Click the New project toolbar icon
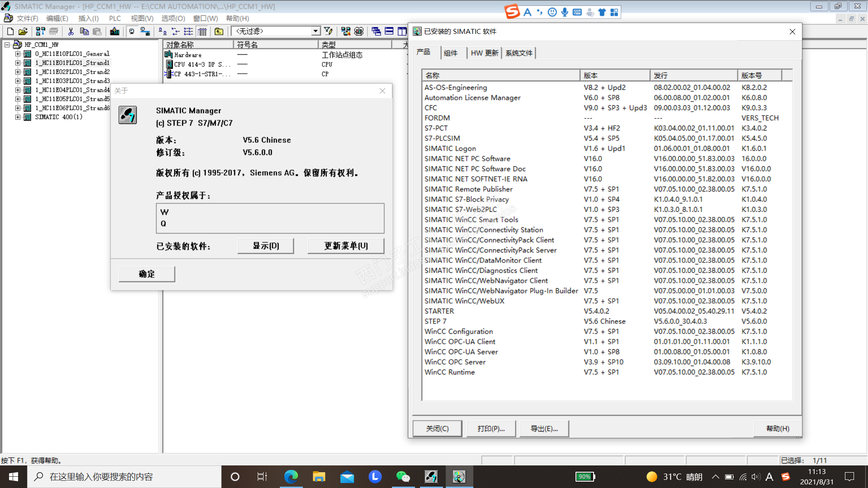Screen dimensions: 868x488 click(x=10, y=31)
